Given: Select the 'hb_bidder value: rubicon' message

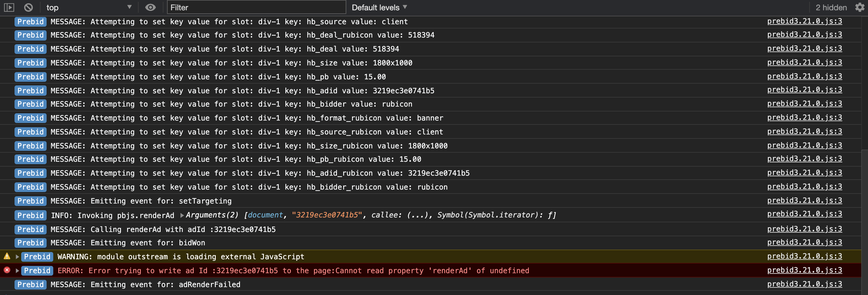Looking at the screenshot, I should (232, 104).
